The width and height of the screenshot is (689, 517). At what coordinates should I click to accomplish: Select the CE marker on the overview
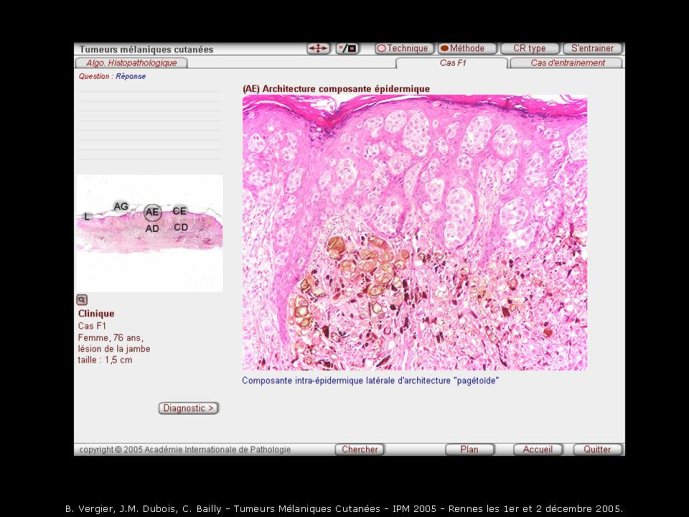[x=179, y=211]
